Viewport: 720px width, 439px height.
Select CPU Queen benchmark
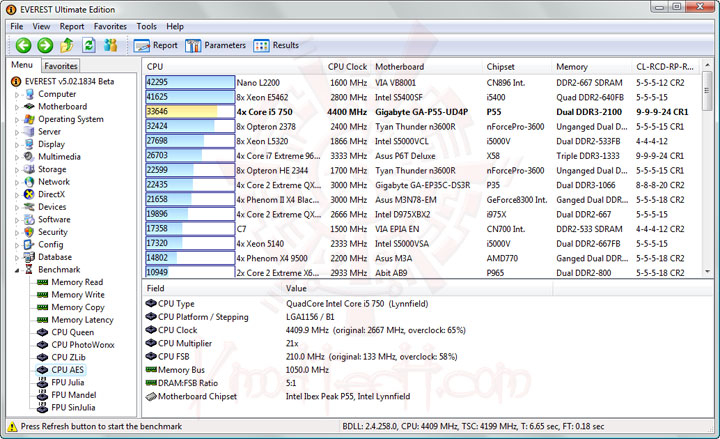(x=73, y=332)
